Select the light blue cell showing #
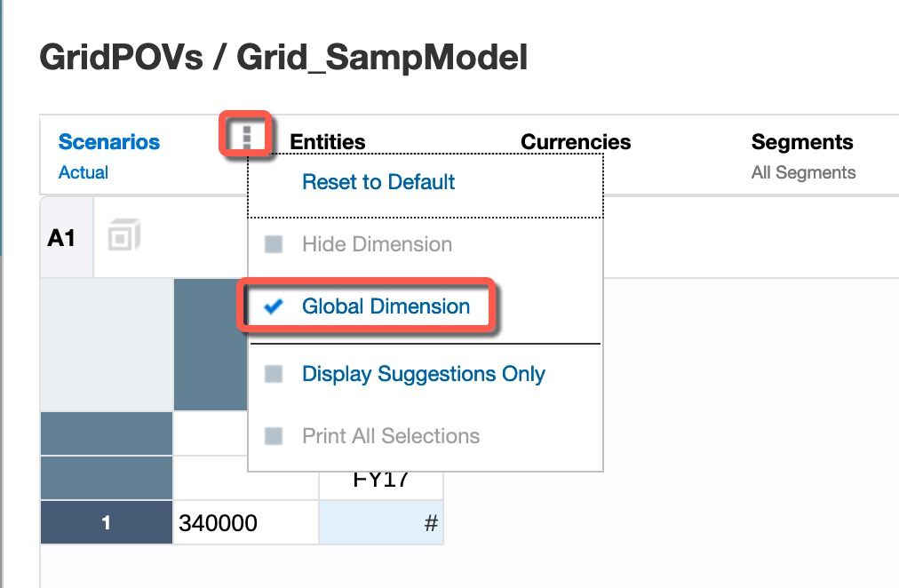This screenshot has width=899, height=588. tap(380, 523)
